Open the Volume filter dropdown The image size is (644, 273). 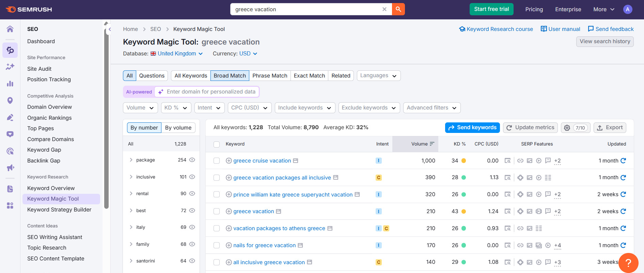(140, 108)
